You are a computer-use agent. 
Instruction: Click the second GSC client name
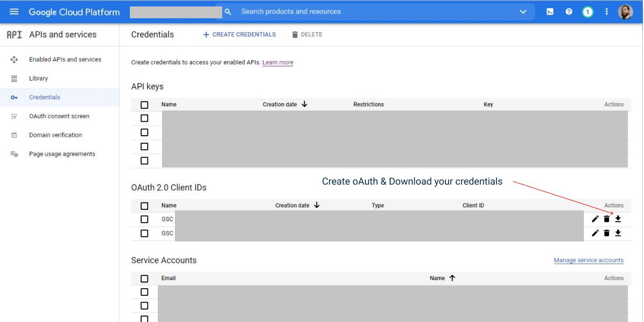[167, 233]
